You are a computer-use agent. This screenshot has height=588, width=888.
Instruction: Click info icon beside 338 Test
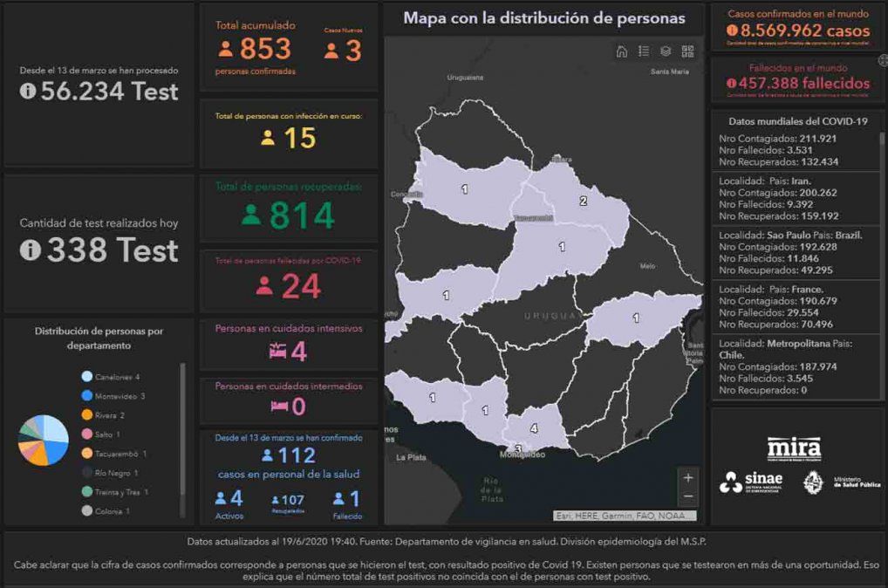coord(31,250)
